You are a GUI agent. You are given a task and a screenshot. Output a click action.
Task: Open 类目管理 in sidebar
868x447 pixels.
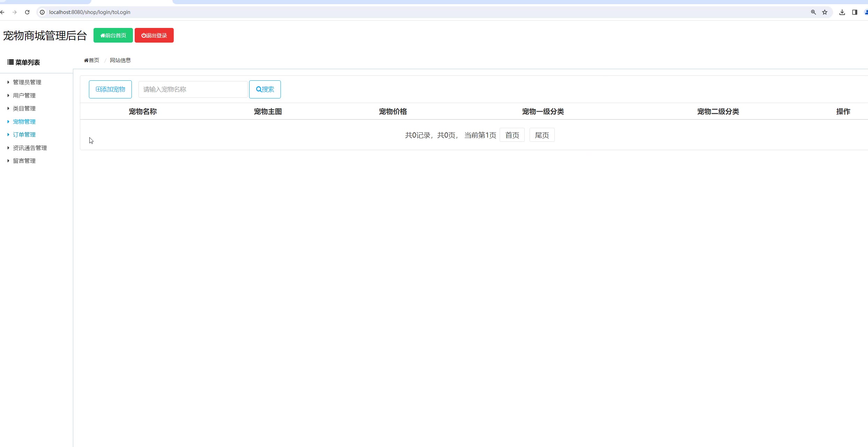(x=24, y=108)
